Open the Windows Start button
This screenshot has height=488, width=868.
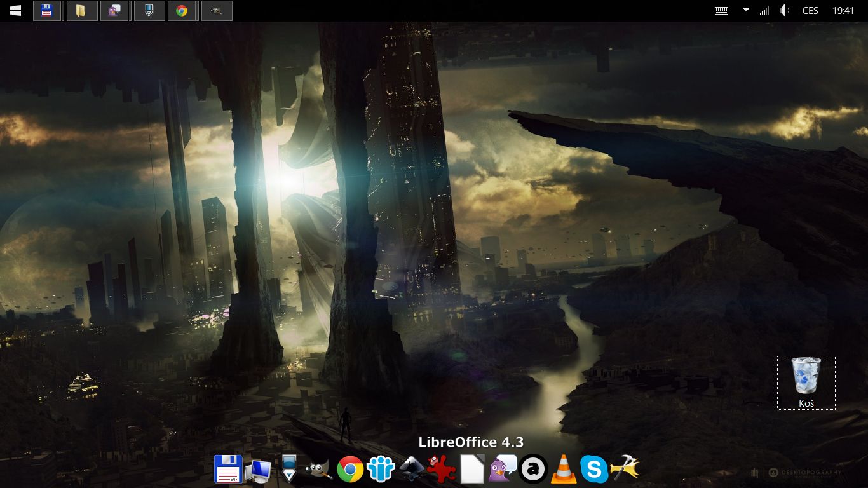(15, 10)
